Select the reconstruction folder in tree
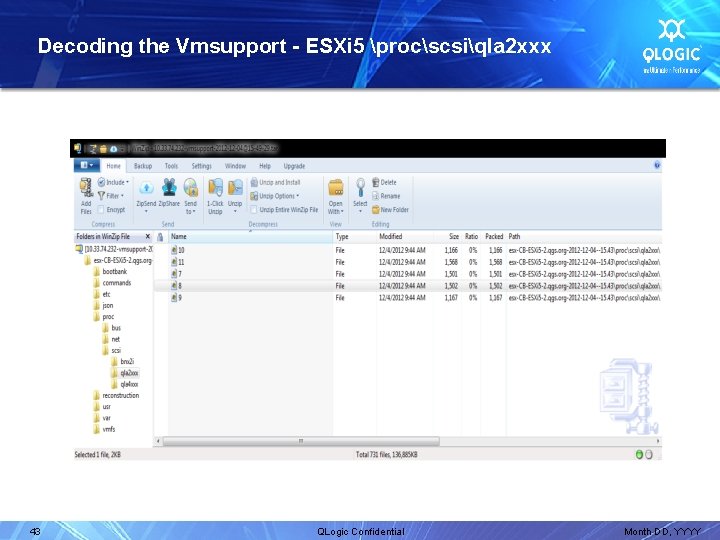The height and width of the screenshot is (540, 720). 116,395
